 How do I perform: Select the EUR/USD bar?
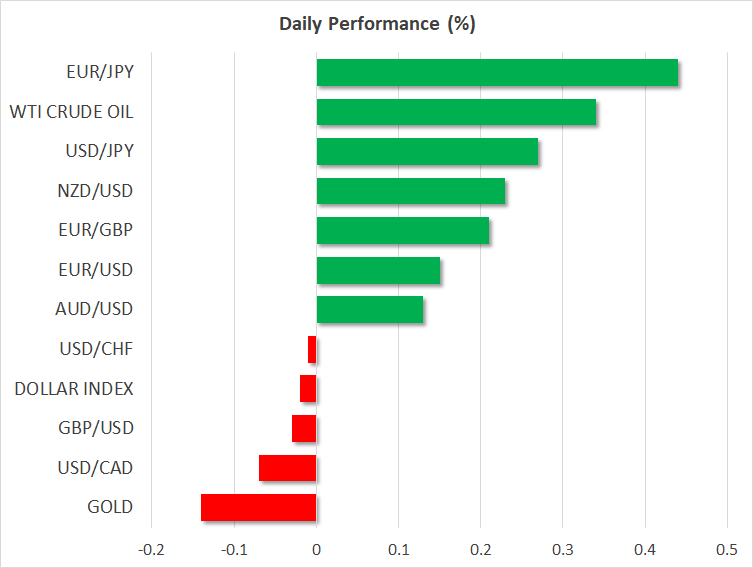[378, 270]
